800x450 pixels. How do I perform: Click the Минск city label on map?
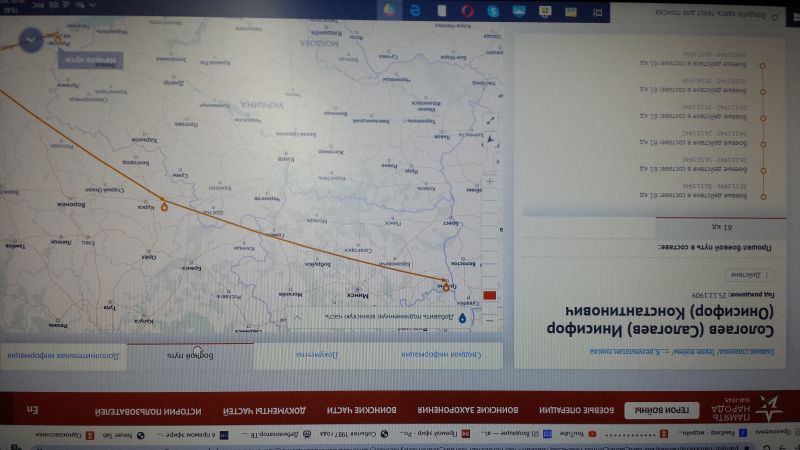(x=357, y=295)
